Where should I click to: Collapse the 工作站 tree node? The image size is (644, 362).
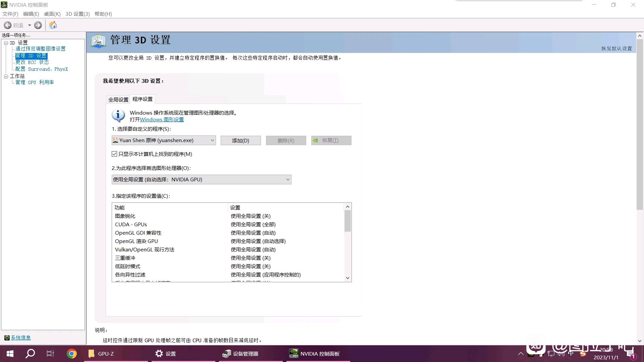tap(6, 76)
